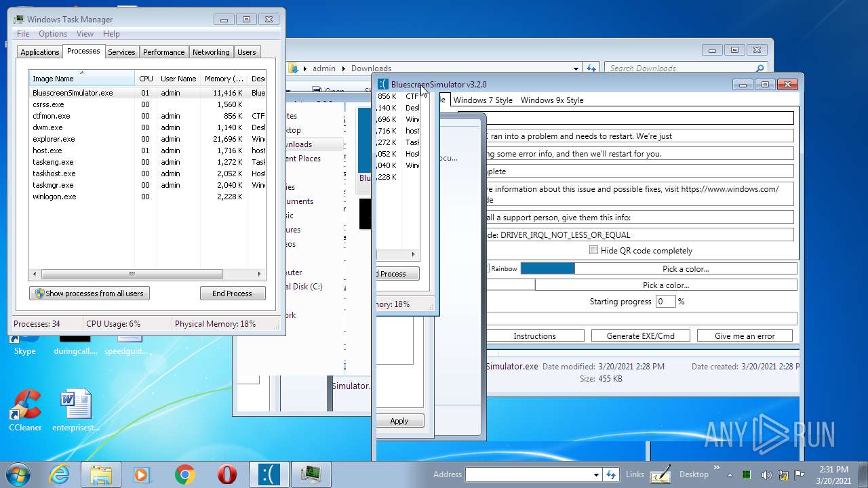Click Give me an error button
Screen dimensions: 868x488
tap(745, 335)
